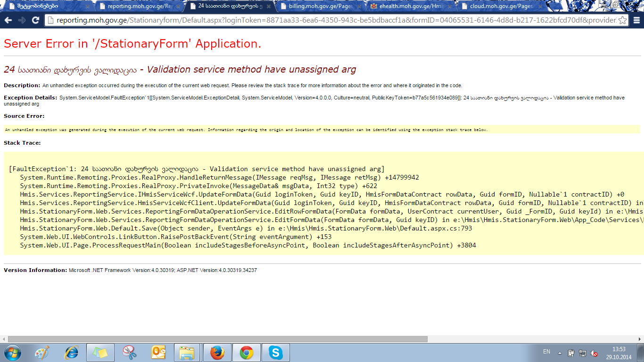Open Snipping Tool from the taskbar
The width and height of the screenshot is (644, 362).
click(129, 353)
